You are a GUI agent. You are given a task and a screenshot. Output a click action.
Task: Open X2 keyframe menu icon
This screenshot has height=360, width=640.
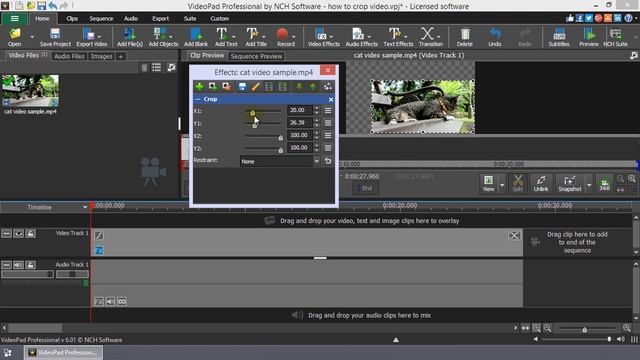[328, 136]
